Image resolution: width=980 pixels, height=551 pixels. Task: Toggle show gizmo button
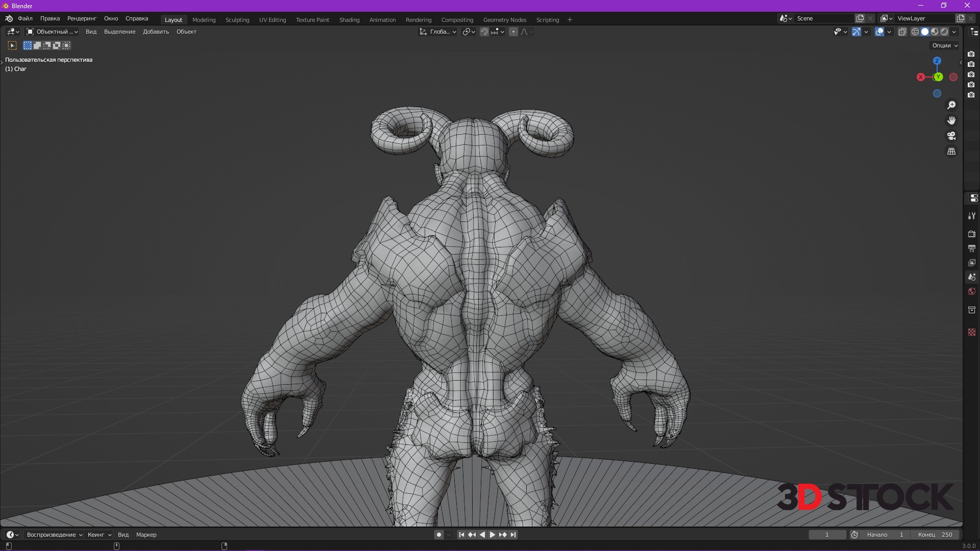856,32
